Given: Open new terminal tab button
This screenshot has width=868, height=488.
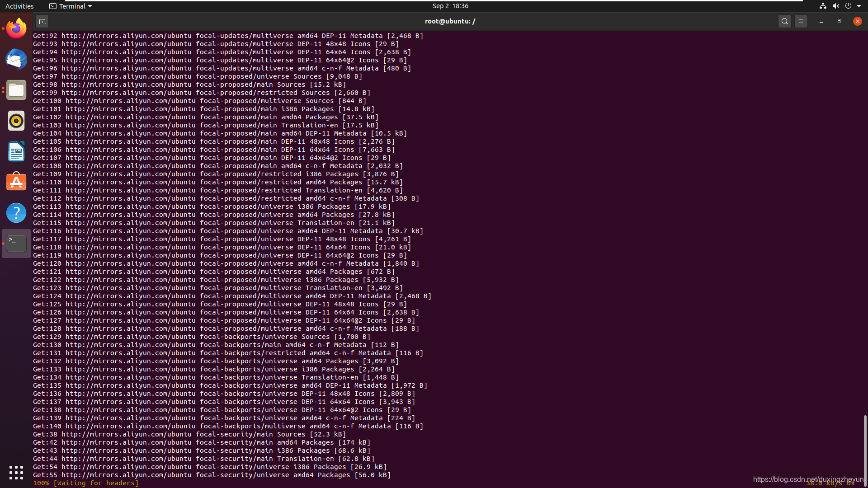Looking at the screenshot, I should coord(42,21).
